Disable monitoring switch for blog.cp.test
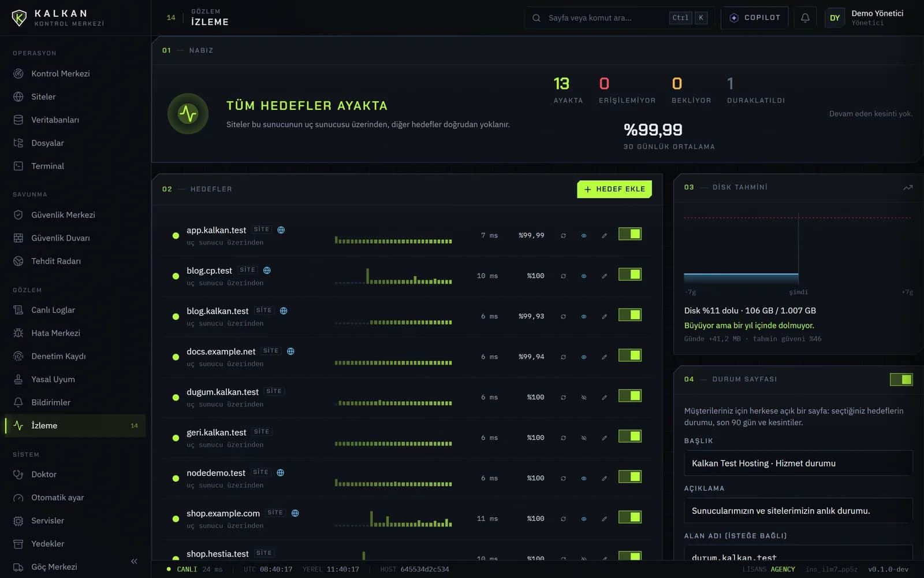The height and width of the screenshot is (578, 924). coord(629,274)
